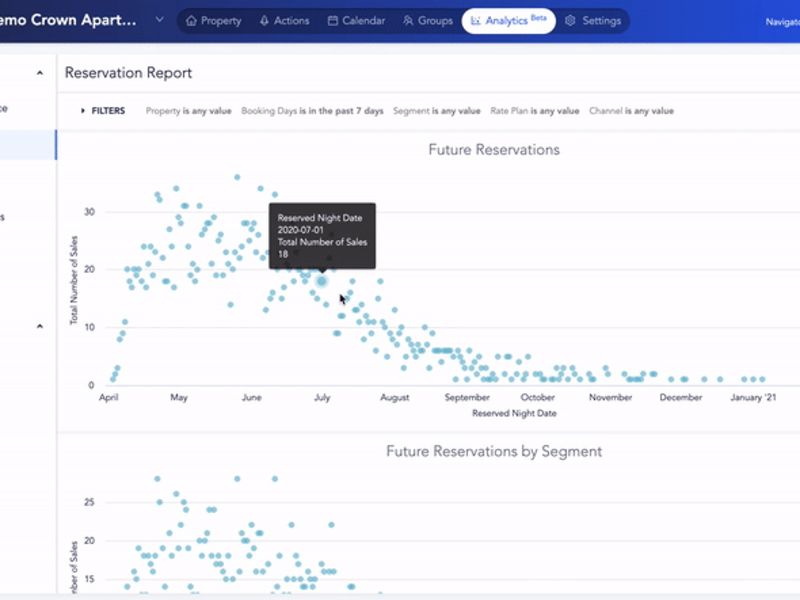This screenshot has width=800, height=600.
Task: Click the Analytics chart icon
Action: 476,21
